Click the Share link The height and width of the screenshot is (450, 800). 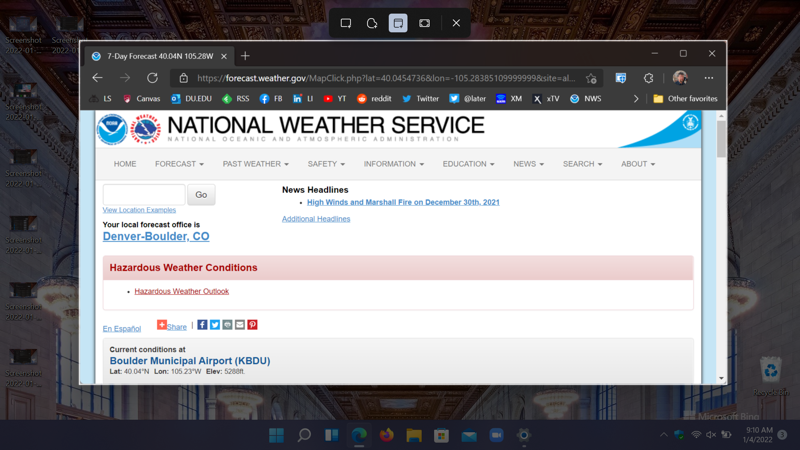click(172, 326)
